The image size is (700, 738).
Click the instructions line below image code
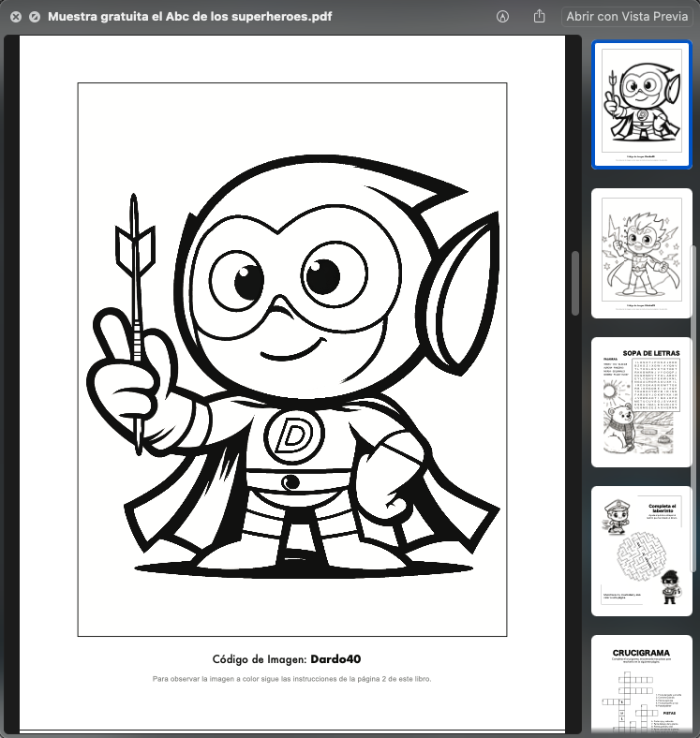[x=291, y=678]
